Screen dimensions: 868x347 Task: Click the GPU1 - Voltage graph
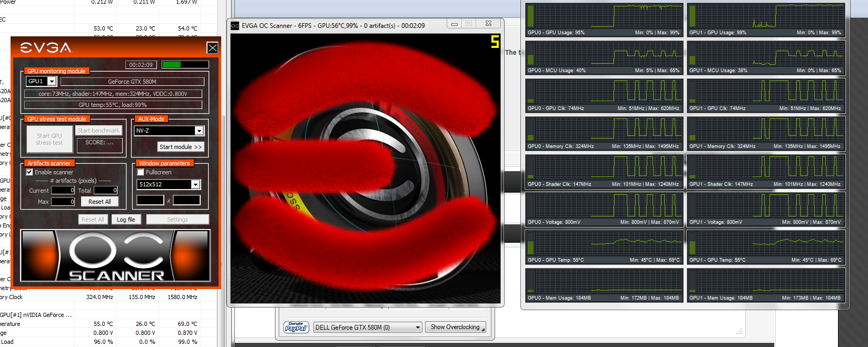pyautogui.click(x=766, y=209)
